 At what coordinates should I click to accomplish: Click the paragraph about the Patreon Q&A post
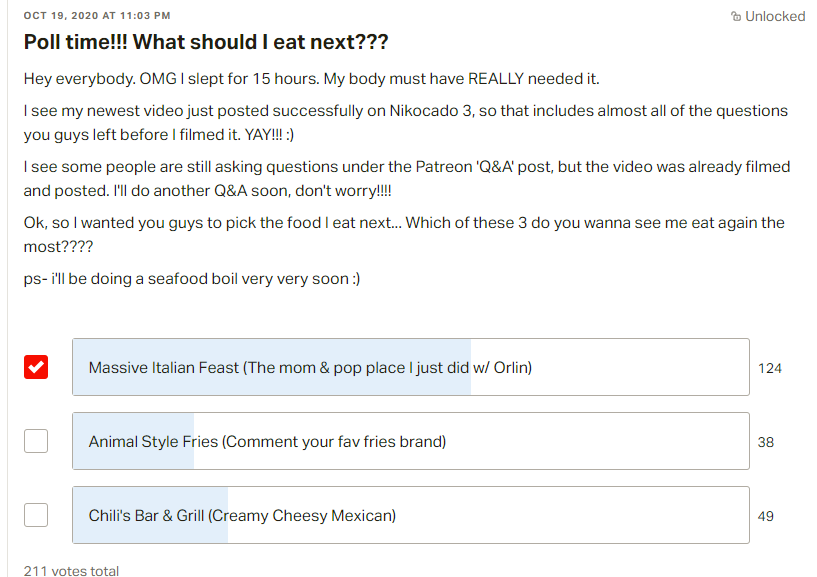coord(407,178)
